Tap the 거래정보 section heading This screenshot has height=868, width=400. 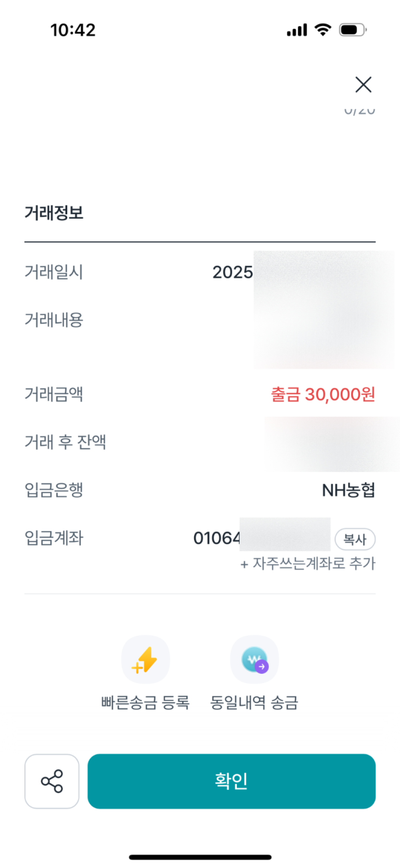coord(54,213)
